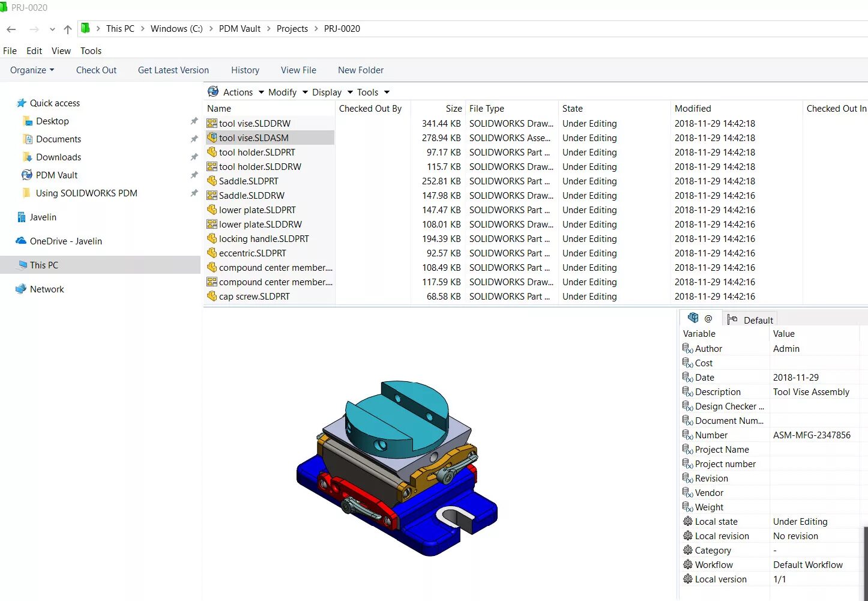Click the green PDM vault address icon
This screenshot has width=868, height=601.
pyautogui.click(x=85, y=28)
